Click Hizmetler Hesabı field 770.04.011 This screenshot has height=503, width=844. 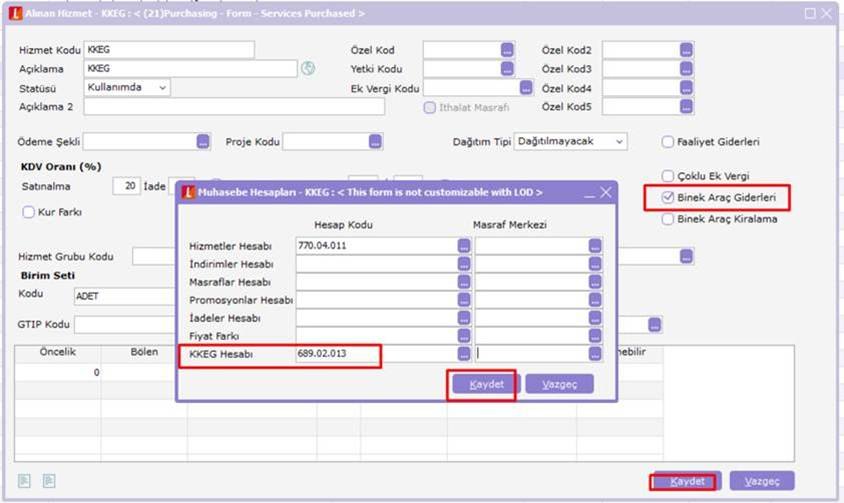[376, 246]
